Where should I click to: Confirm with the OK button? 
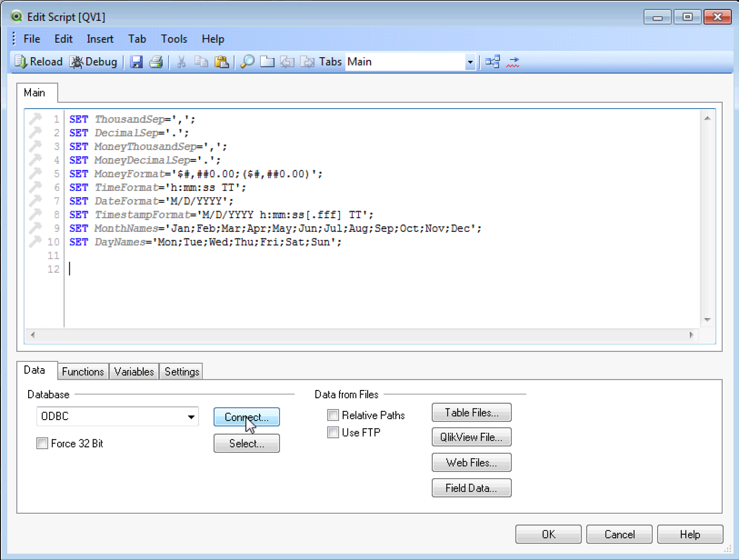(548, 535)
